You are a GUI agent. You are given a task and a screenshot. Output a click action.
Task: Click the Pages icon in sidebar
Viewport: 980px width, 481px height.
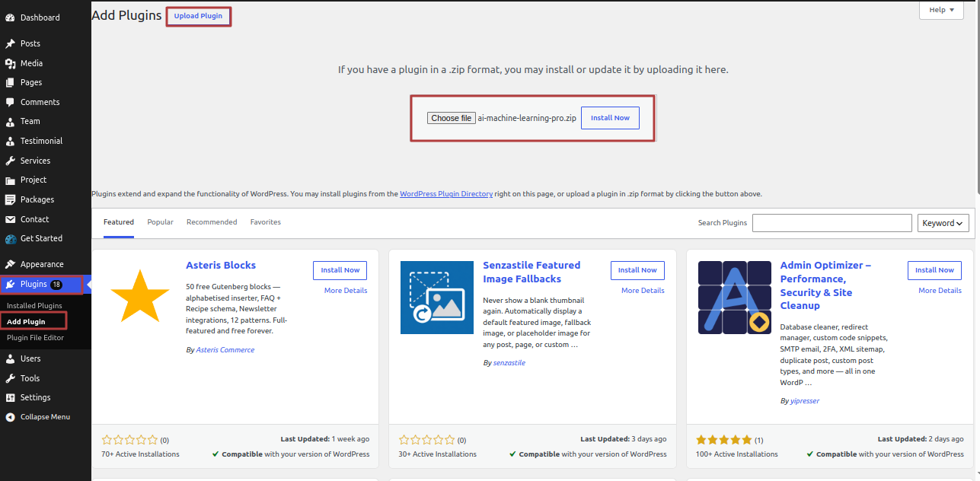(x=10, y=82)
